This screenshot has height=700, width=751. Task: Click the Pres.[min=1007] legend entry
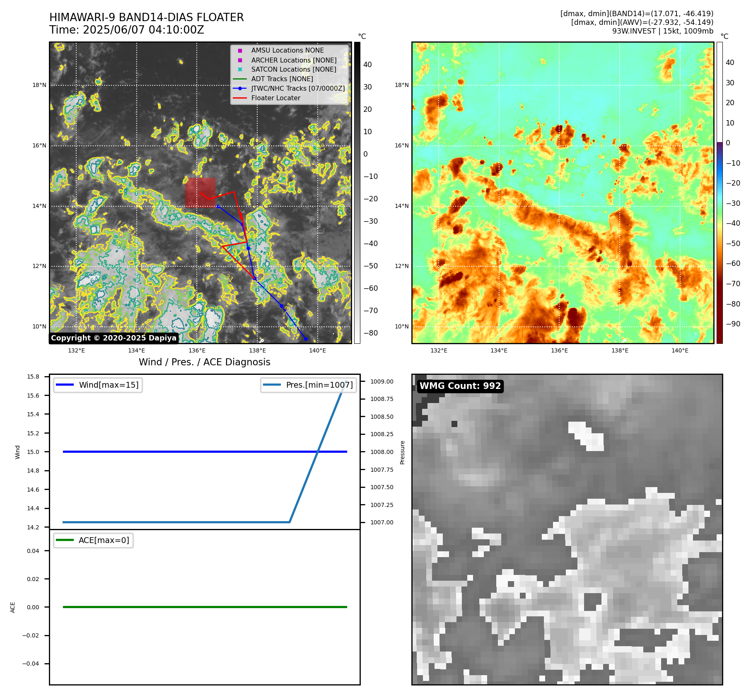click(309, 385)
